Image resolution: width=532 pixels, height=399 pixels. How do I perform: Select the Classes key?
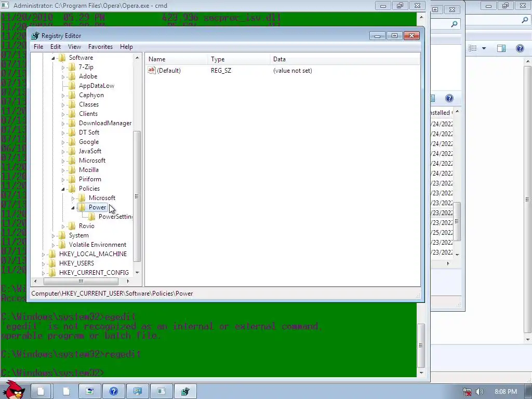coord(89,104)
